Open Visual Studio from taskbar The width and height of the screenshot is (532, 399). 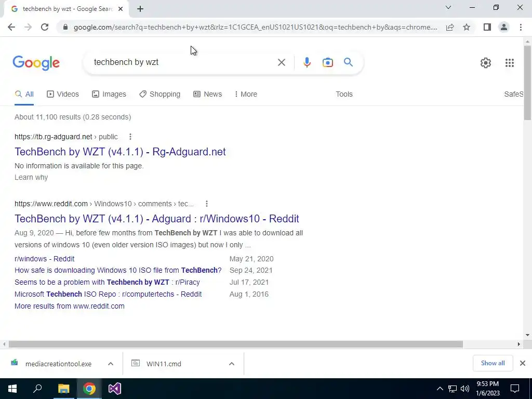(x=115, y=389)
